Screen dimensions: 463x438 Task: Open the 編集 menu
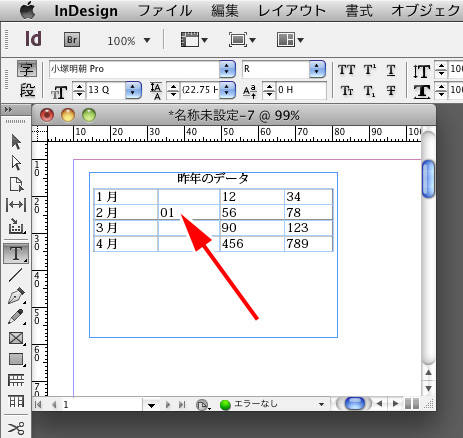click(x=225, y=11)
